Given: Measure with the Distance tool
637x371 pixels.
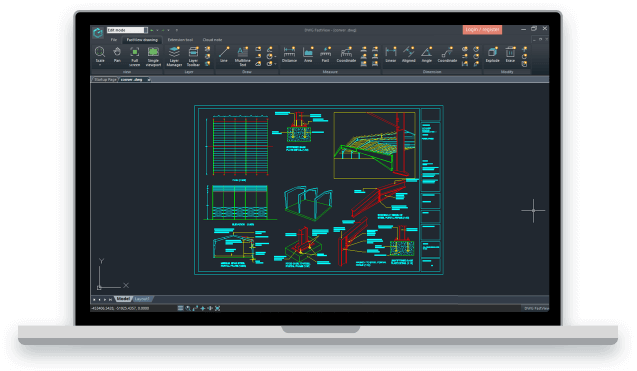Looking at the screenshot, I should [289, 55].
